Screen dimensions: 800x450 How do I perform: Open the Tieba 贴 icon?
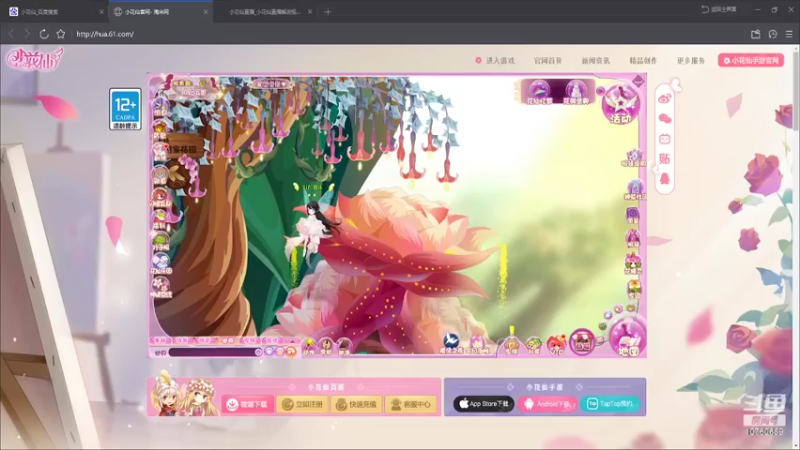tap(664, 159)
